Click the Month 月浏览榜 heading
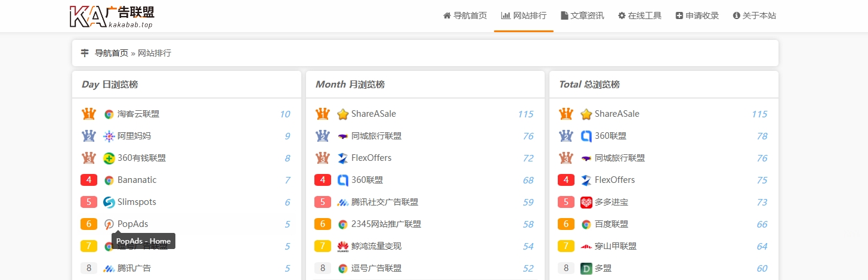Screen dimensions: 868x280 pyautogui.click(x=350, y=85)
